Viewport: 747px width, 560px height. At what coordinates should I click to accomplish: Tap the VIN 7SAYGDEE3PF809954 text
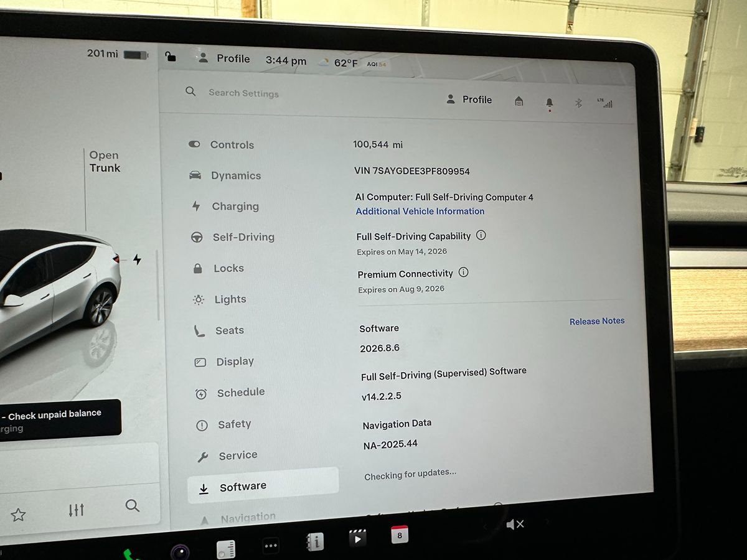412,171
